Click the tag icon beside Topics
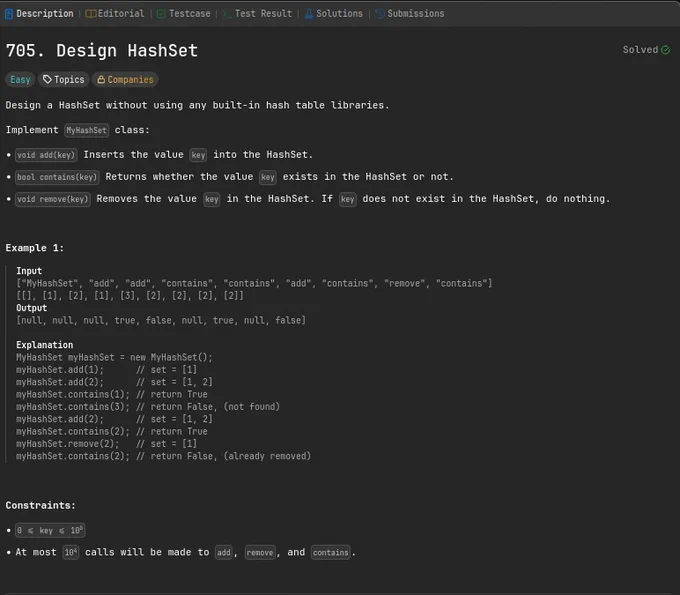This screenshot has height=595, width=680. tap(47, 79)
